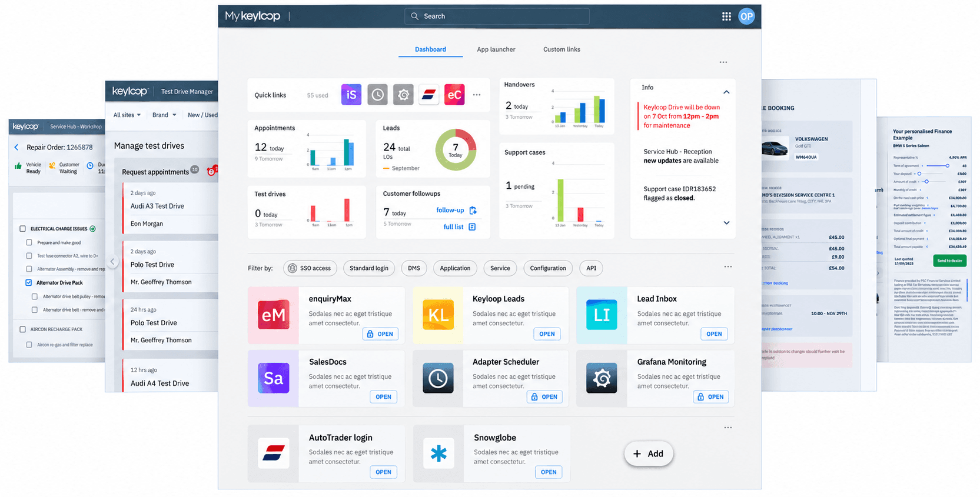Click OPEN on Snowglobe card

[x=549, y=472]
